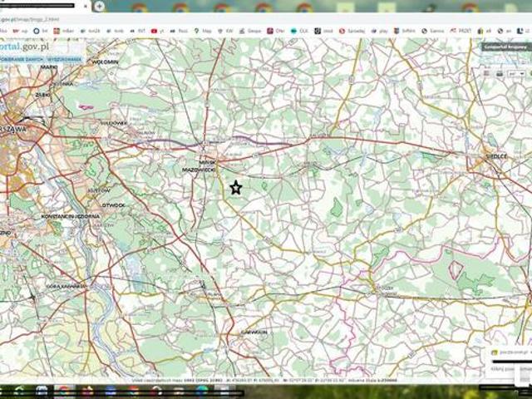Open the 'INT' bookmark
The image size is (532, 399).
point(138,31)
